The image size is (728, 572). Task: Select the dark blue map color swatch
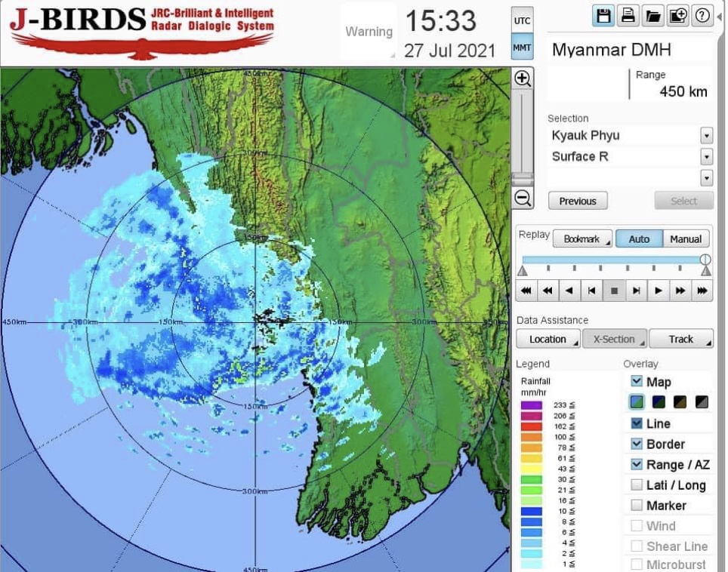click(659, 402)
